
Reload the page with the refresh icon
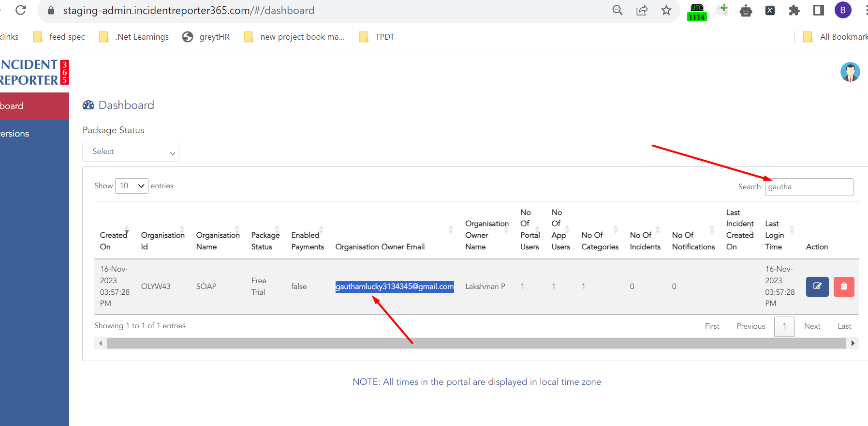(21, 10)
